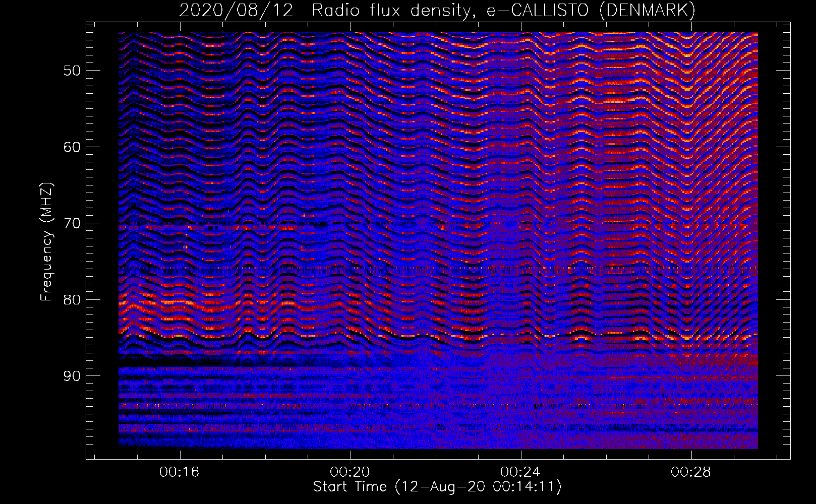Click the '90' frequency tick label
The image size is (816, 504).
tap(72, 376)
